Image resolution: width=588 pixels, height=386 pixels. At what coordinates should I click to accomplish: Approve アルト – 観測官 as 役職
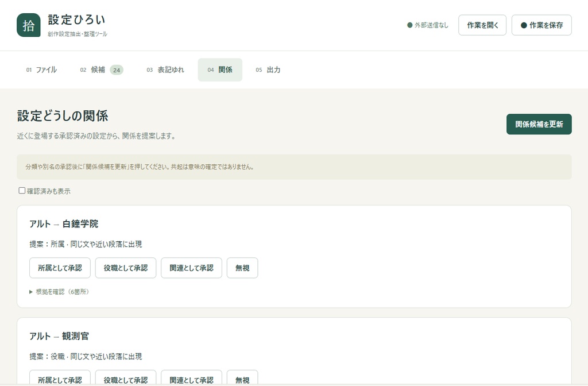126,378
